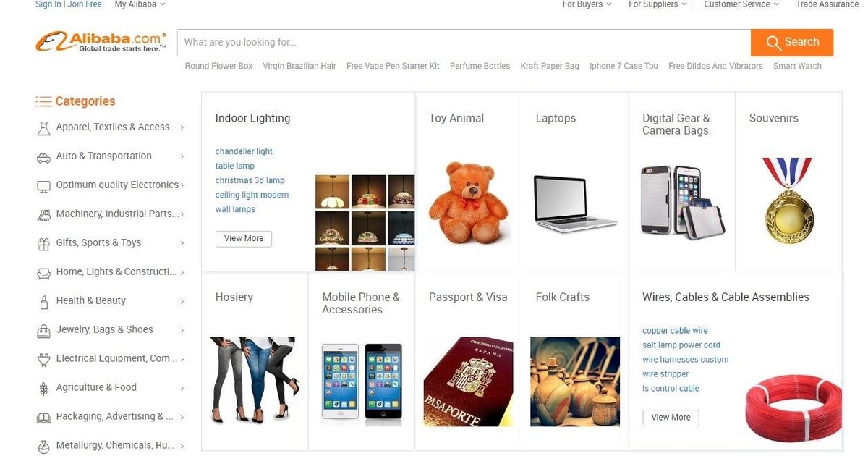Open Trade Assurance in top navigation
The image size is (868, 456).
pyautogui.click(x=827, y=4)
